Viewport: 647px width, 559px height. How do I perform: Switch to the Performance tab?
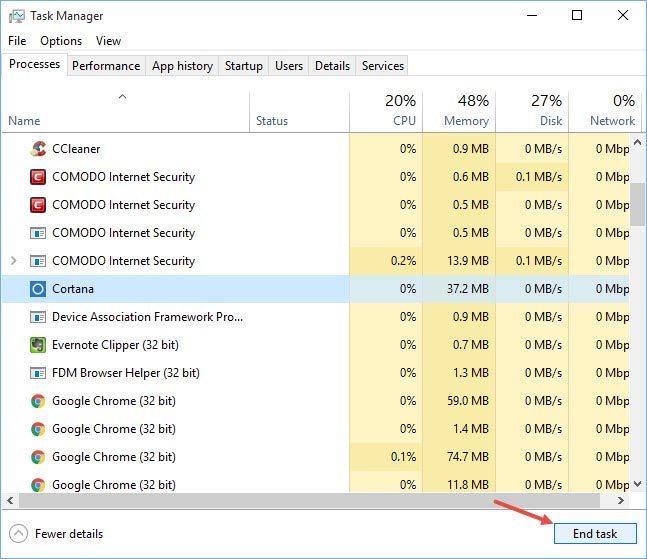pyautogui.click(x=106, y=66)
